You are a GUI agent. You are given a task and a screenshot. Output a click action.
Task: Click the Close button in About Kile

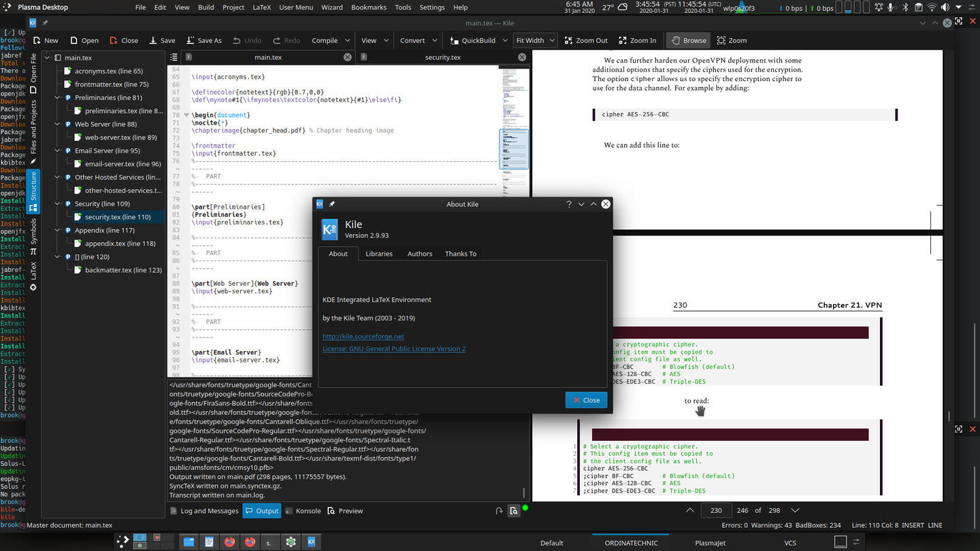click(586, 400)
